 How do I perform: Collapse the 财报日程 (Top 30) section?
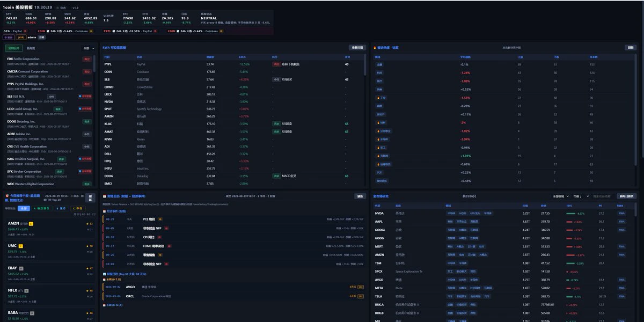click(x=124, y=274)
